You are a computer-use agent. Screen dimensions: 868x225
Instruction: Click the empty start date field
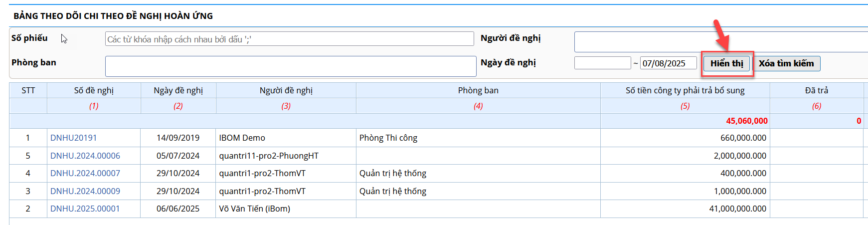tap(602, 63)
